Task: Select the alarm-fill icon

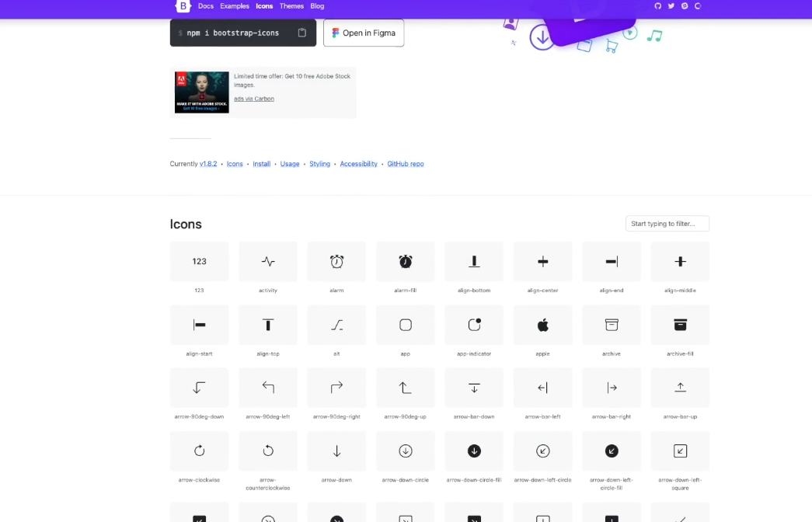Action: click(x=406, y=262)
